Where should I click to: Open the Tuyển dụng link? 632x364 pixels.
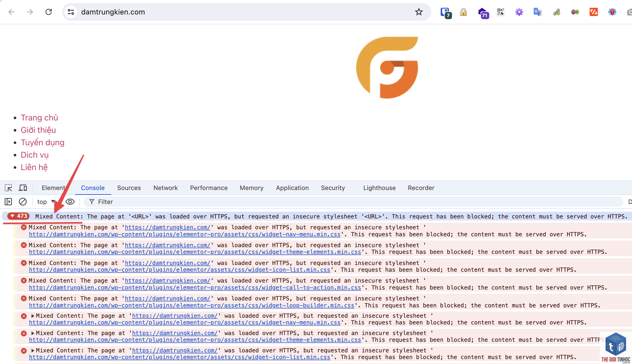point(42,142)
